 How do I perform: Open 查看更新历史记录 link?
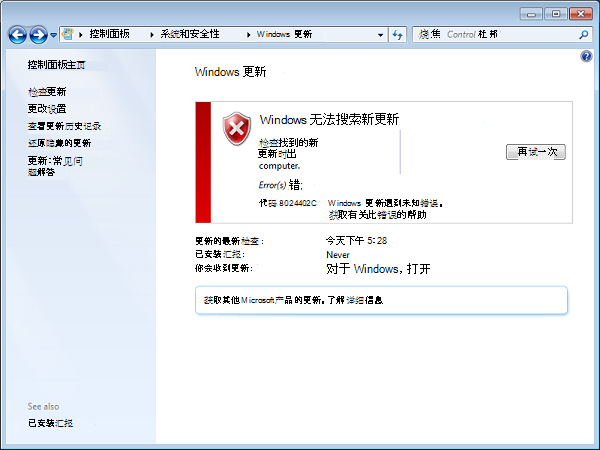click(x=64, y=126)
